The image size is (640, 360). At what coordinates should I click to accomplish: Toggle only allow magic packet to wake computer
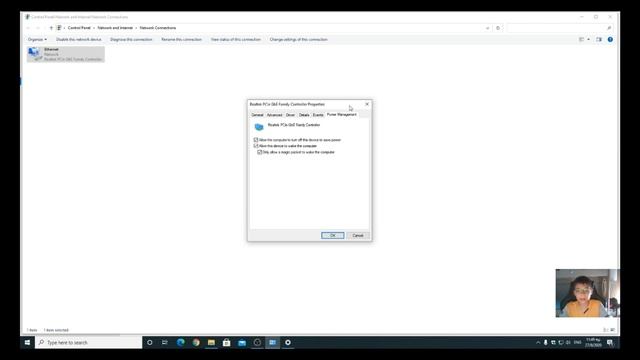point(260,152)
